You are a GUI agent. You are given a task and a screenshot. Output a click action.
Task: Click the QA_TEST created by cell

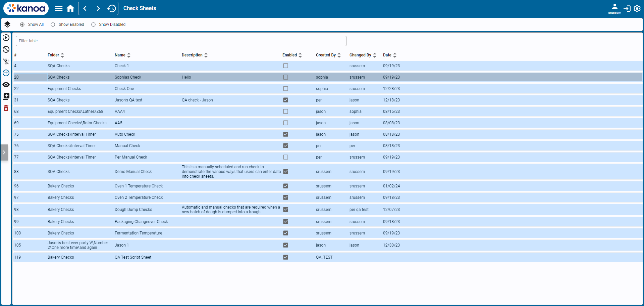click(x=324, y=257)
